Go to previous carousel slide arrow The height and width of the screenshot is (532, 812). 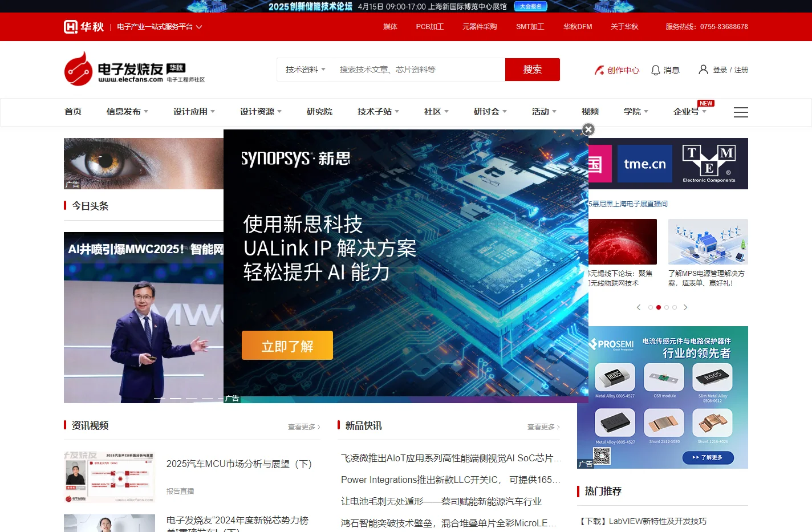point(639,307)
